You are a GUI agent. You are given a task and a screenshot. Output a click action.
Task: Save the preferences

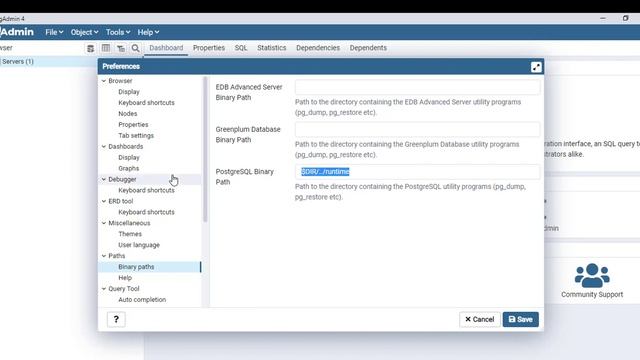click(521, 319)
